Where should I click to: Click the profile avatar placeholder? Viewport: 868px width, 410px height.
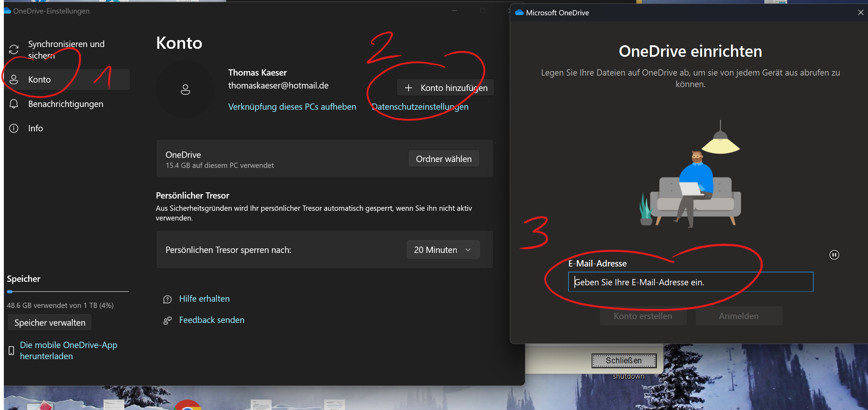pos(185,90)
